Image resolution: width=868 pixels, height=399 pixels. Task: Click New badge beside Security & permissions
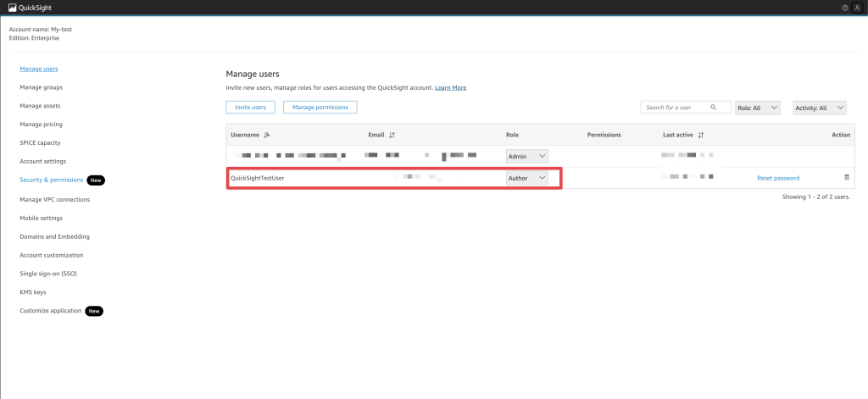(x=95, y=180)
